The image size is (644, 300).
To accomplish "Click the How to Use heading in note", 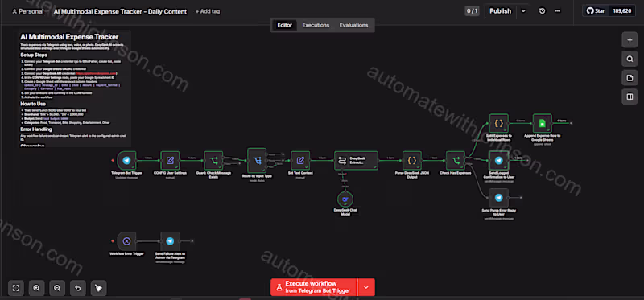I will coord(33,105).
